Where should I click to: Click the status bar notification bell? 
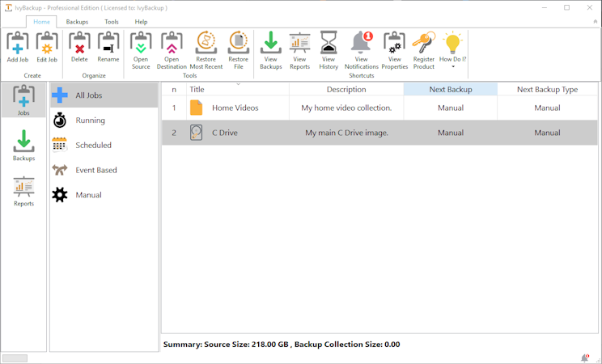pos(585,358)
